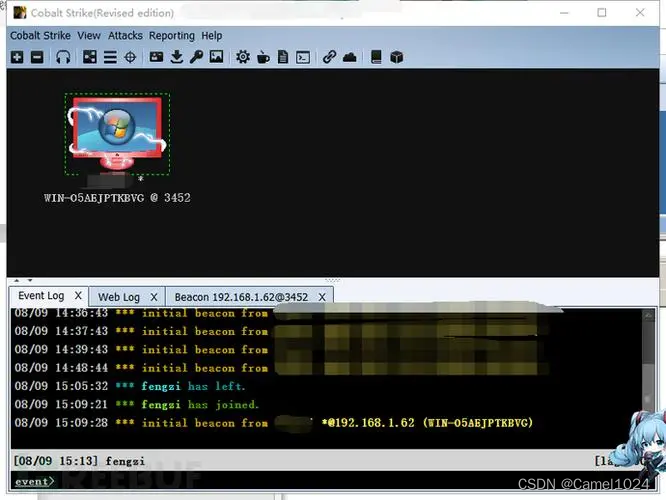Viewport: 666px width, 500px height.
Task: Click the Disconnect minus icon
Action: 37,57
